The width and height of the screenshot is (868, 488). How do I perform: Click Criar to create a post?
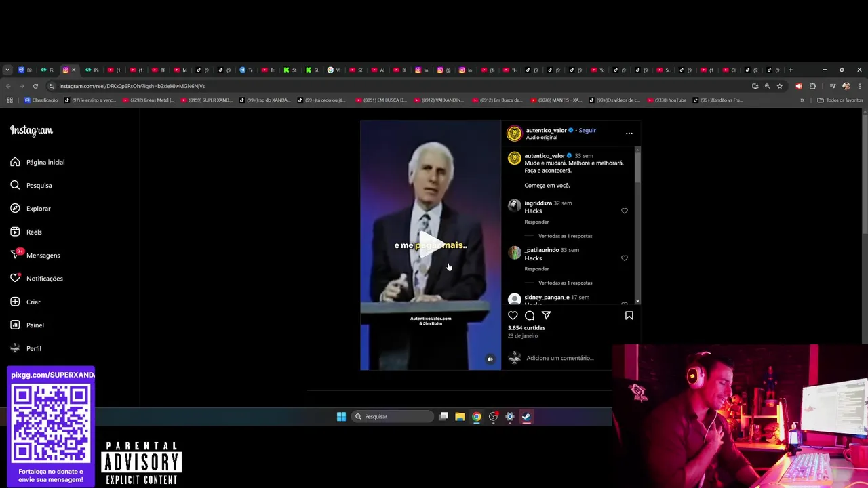tap(25, 302)
